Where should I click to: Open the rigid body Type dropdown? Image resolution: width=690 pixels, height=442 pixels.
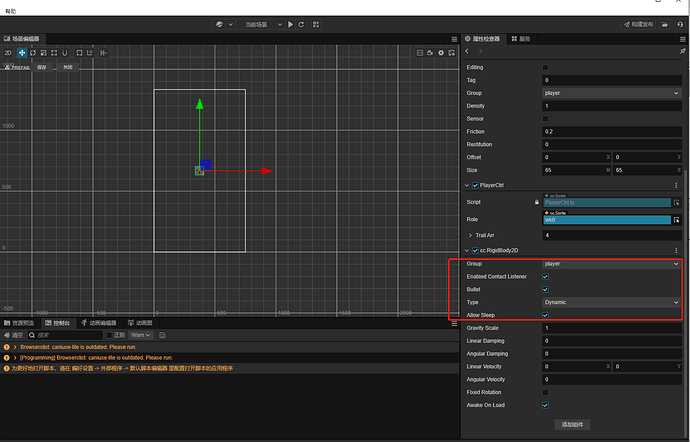pyautogui.click(x=611, y=302)
